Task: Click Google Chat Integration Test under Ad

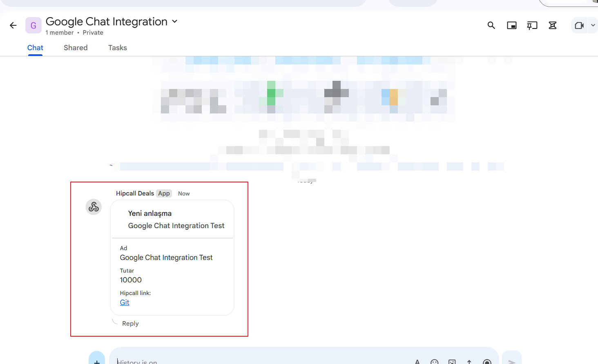Action: coord(166,257)
